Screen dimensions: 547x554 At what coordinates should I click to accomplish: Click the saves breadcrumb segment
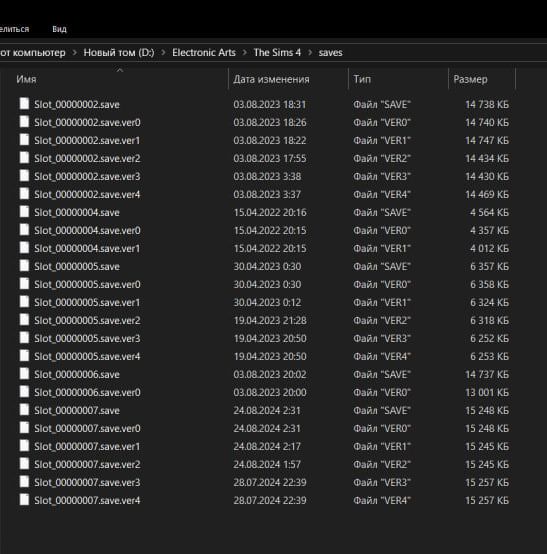330,53
